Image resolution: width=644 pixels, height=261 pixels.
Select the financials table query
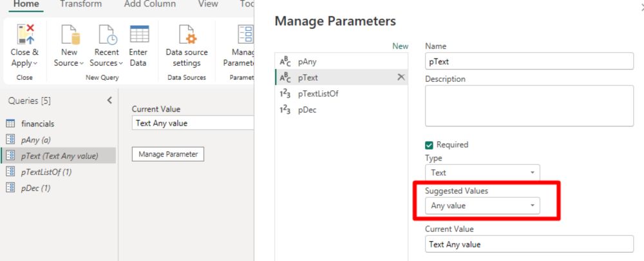[37, 124]
